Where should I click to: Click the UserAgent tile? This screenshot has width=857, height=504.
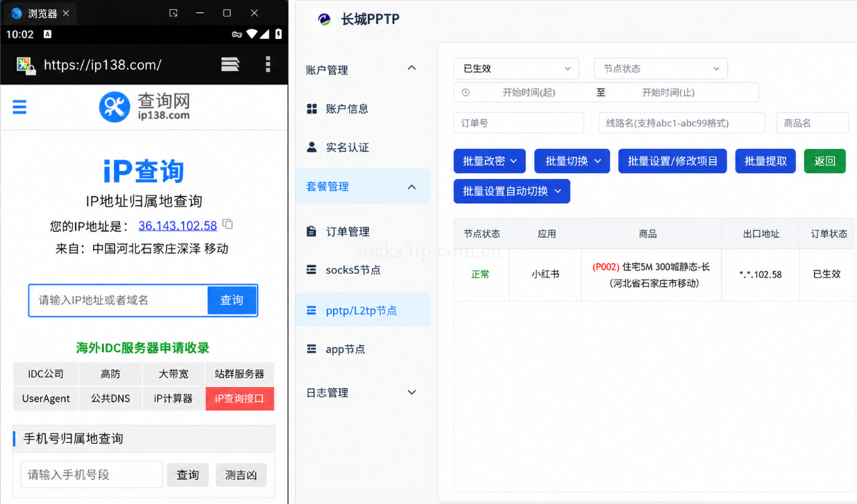[x=46, y=399]
